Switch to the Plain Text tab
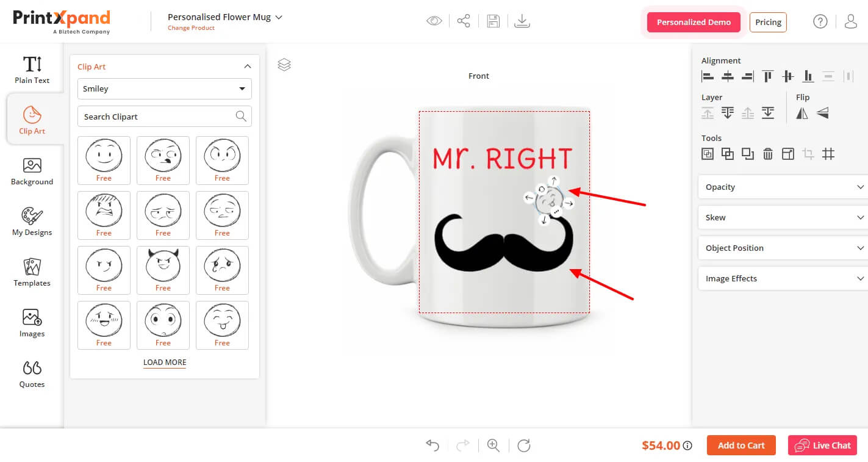Screen dimensions: 868x462 coord(32,70)
